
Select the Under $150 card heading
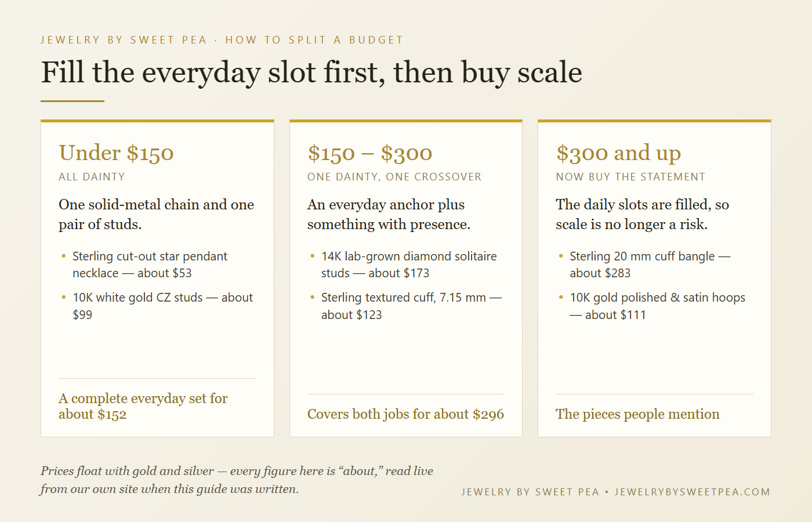tap(116, 153)
